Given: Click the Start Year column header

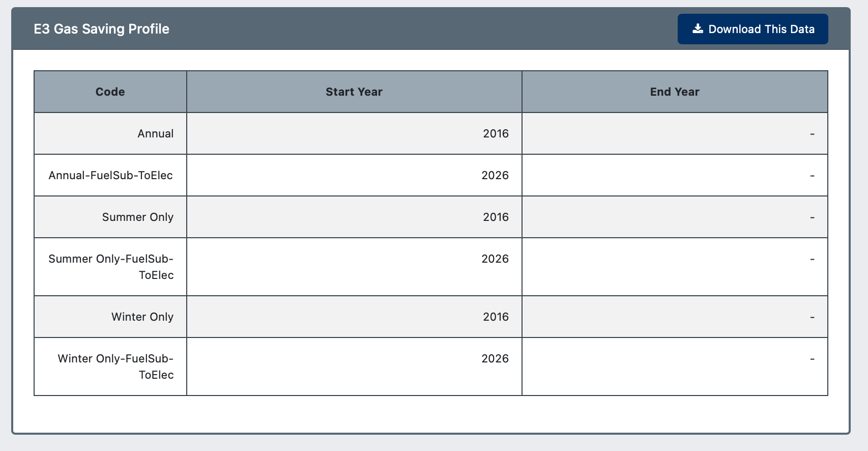Looking at the screenshot, I should coord(354,92).
